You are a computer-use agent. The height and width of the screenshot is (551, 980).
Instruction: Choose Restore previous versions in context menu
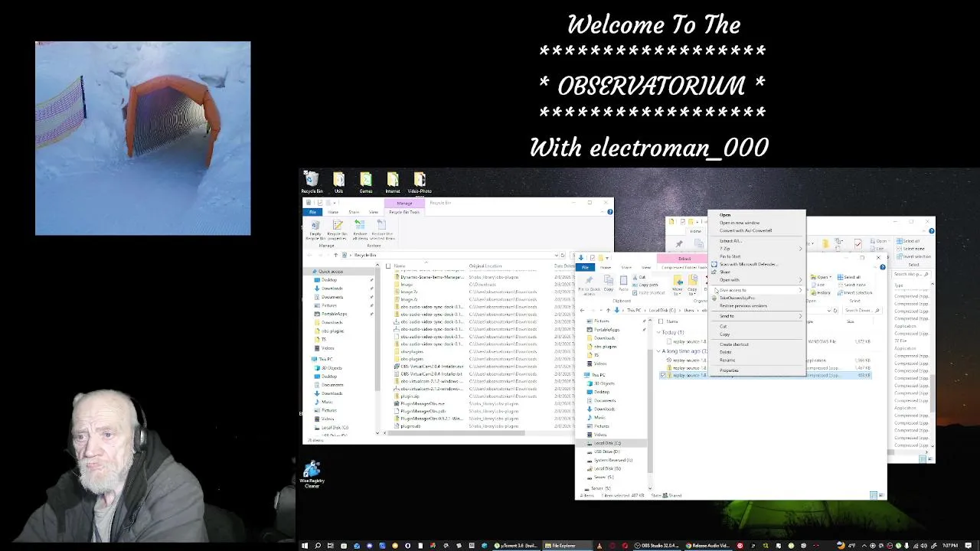(743, 305)
